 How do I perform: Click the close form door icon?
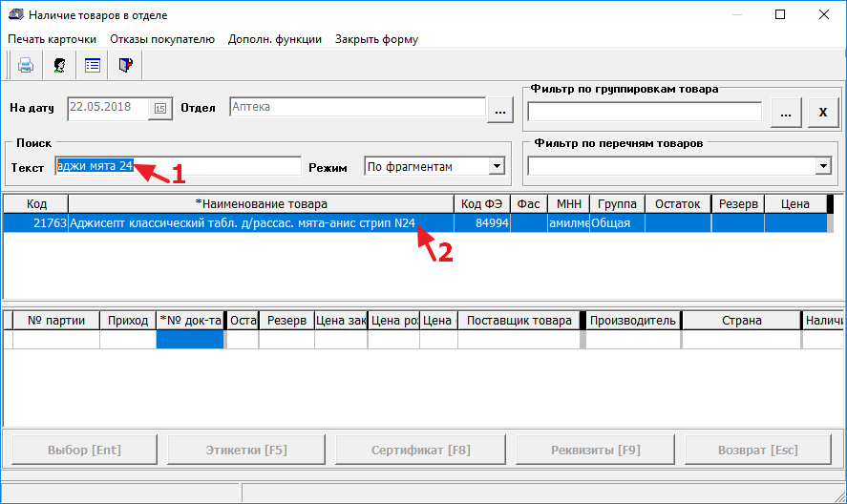click(125, 66)
